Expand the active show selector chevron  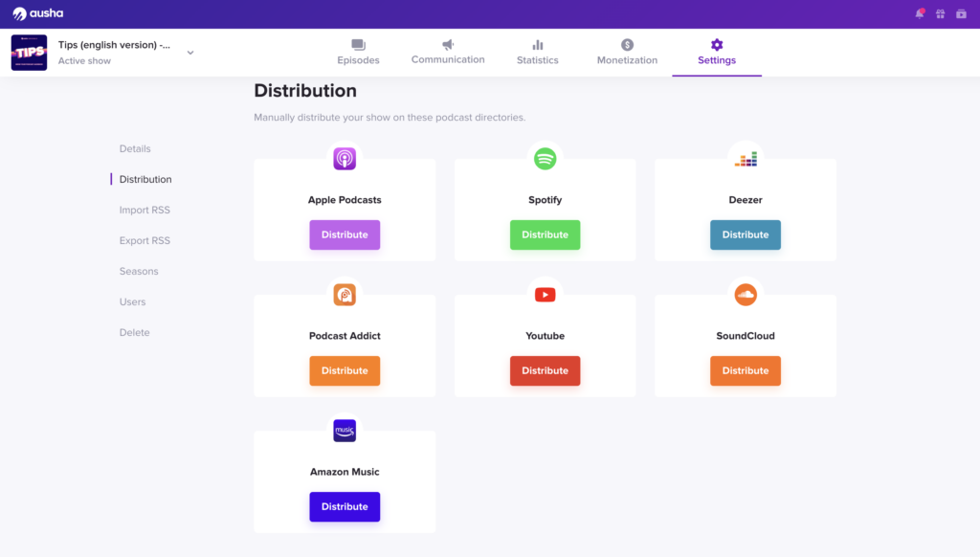(190, 53)
